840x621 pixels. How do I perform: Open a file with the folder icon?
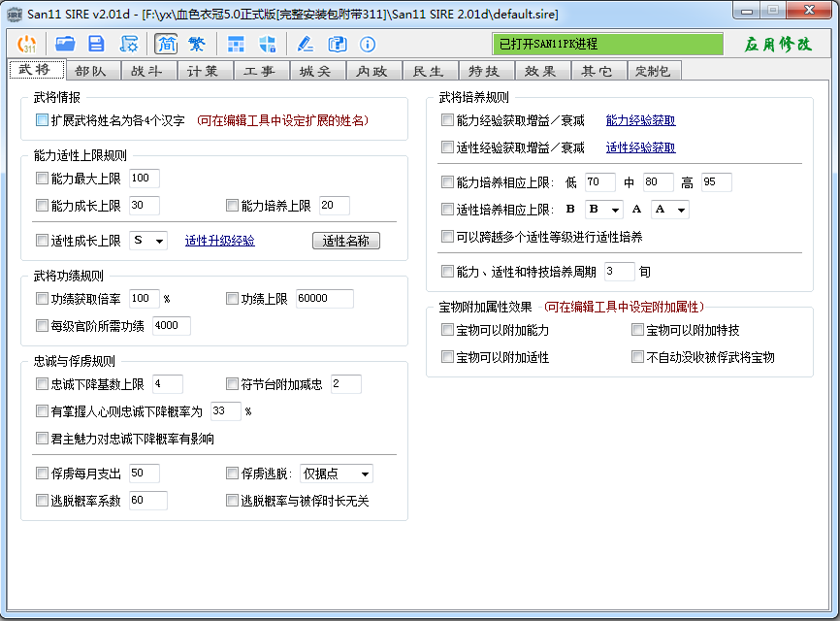[65, 44]
